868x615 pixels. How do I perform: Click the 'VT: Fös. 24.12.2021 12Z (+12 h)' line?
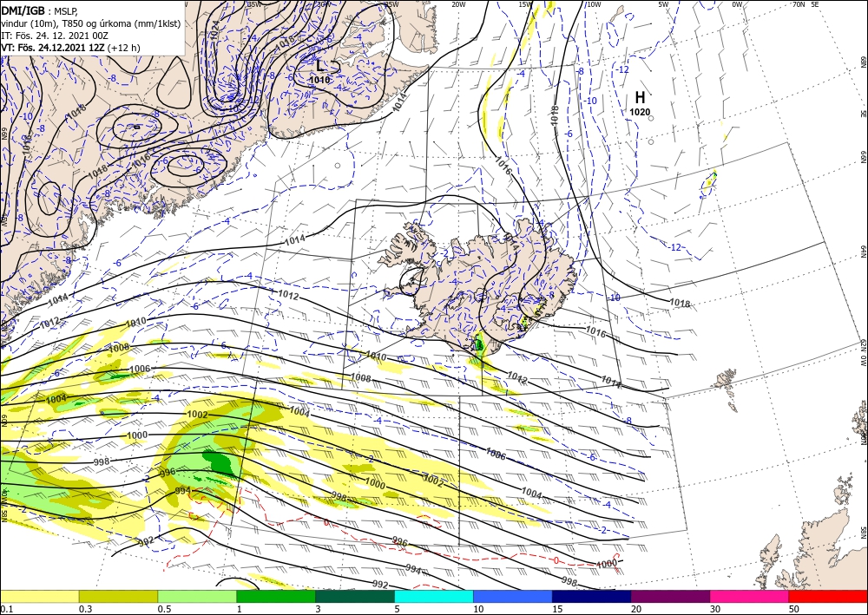coord(71,48)
